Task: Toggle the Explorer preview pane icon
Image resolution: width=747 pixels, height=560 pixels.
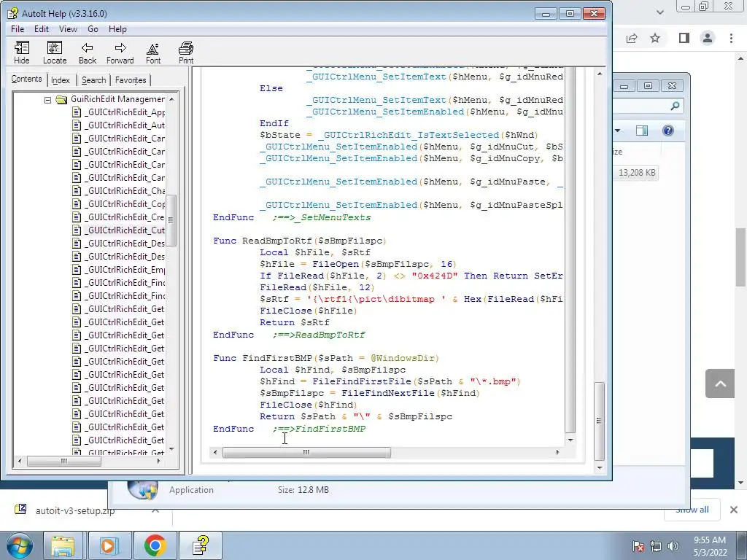Action: pyautogui.click(x=642, y=131)
